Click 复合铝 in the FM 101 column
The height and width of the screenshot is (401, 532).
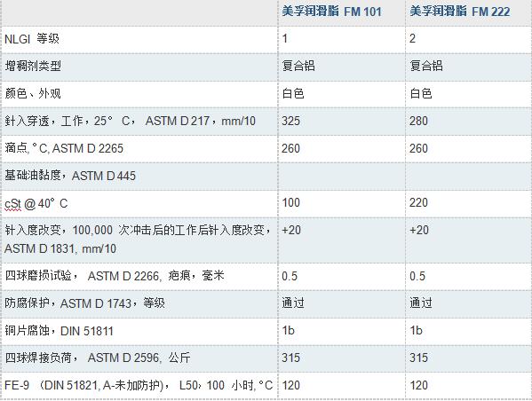click(x=298, y=66)
